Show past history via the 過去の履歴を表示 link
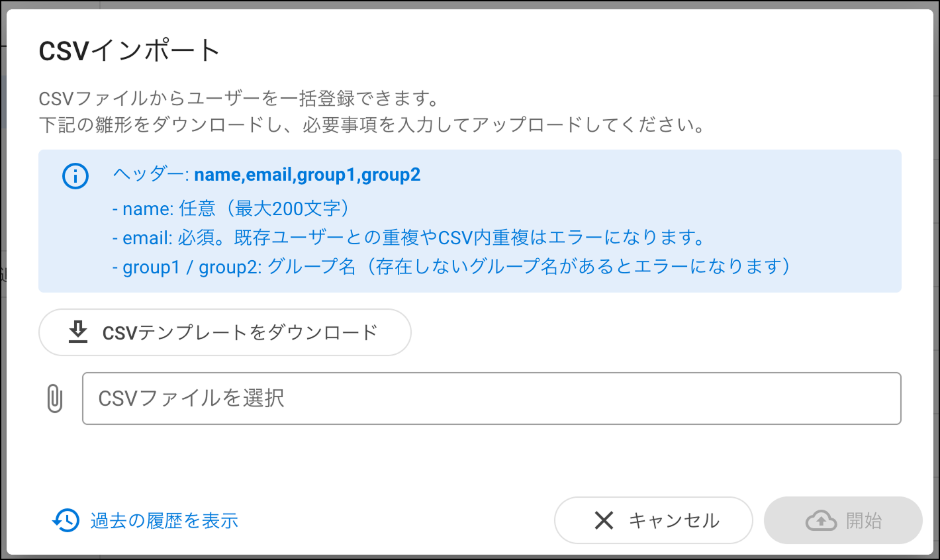 [164, 521]
